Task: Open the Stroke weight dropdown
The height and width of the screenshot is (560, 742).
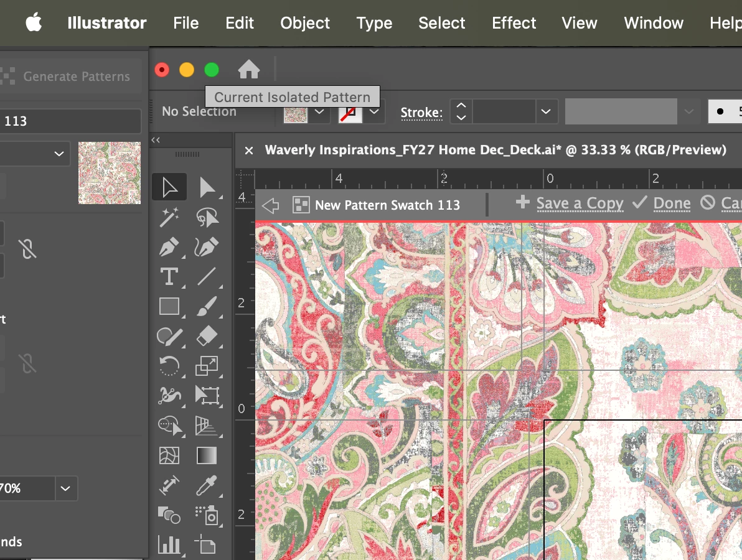Action: tap(546, 111)
